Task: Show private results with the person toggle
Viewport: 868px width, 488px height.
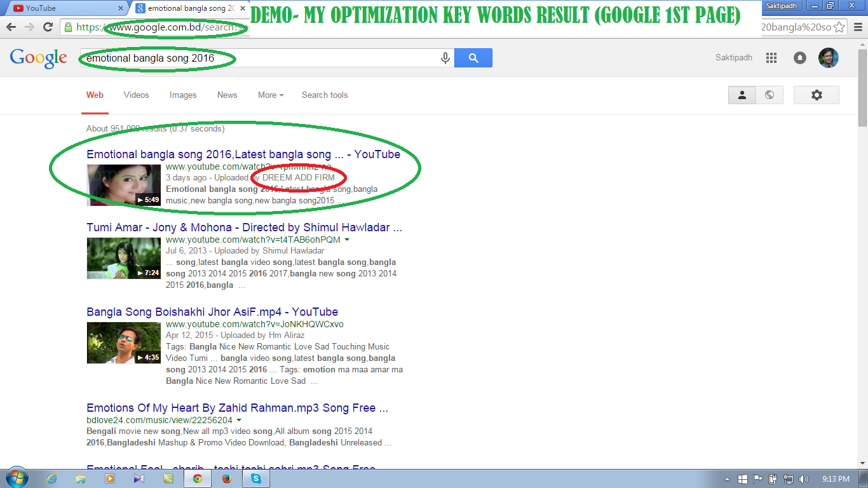Action: click(742, 95)
